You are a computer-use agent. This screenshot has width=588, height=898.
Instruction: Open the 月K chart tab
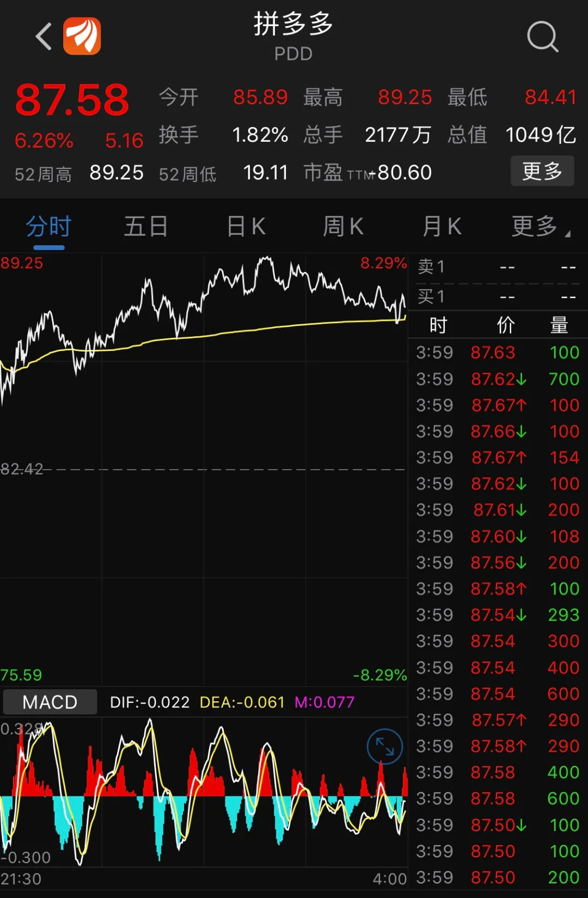click(x=442, y=227)
